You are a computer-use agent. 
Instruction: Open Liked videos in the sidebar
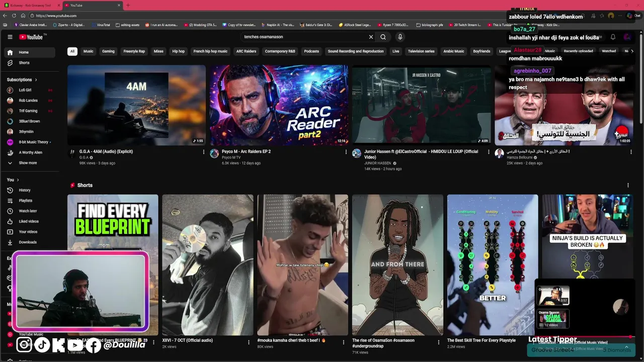[30, 221]
